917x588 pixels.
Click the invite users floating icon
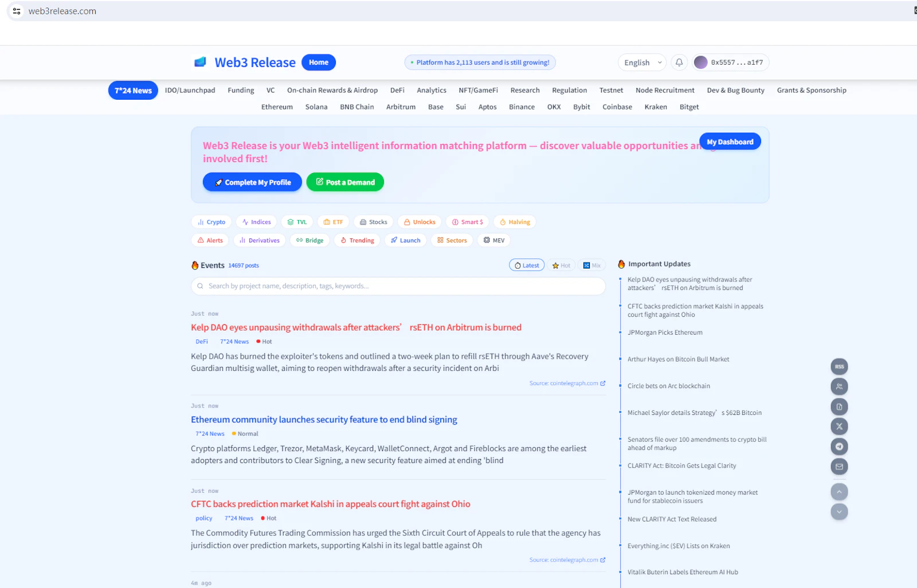[839, 386]
